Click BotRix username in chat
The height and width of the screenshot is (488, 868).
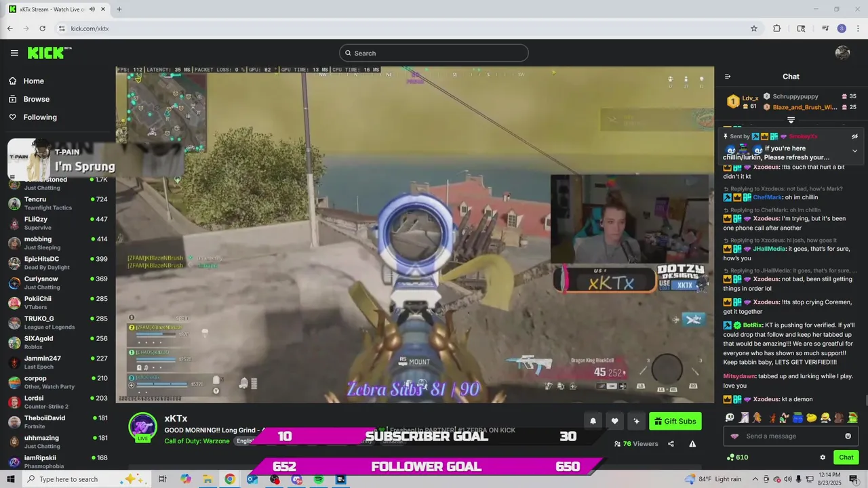752,325
